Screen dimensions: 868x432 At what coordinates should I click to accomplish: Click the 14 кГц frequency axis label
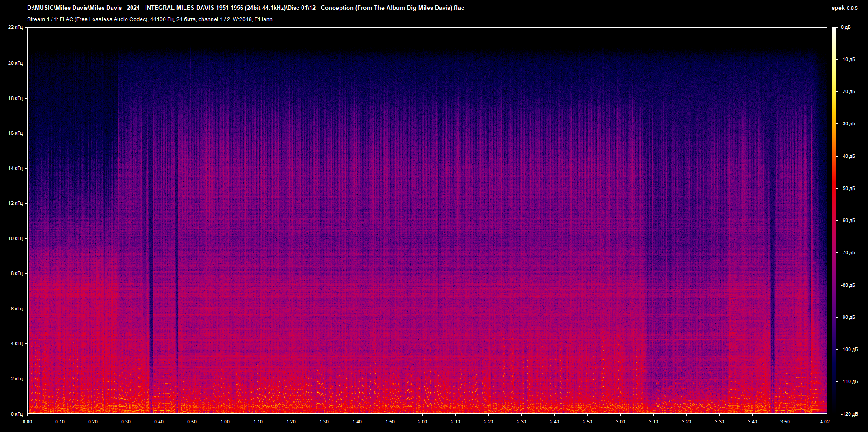click(x=15, y=168)
